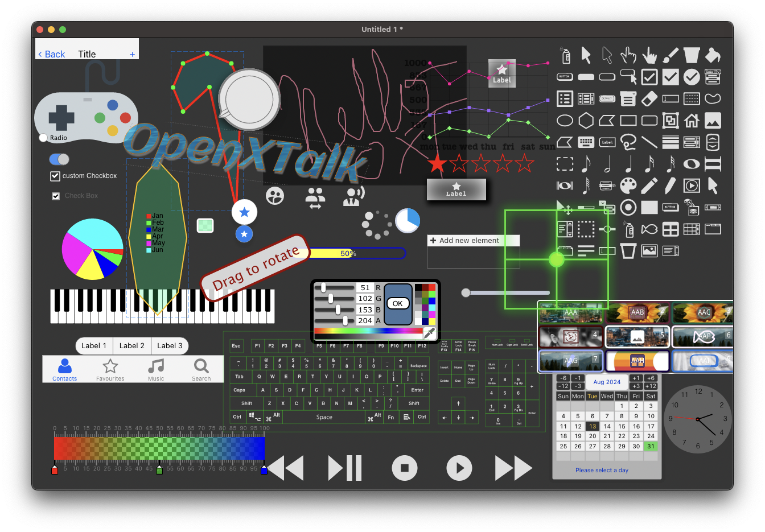Viewport: 765px width, 532px height.
Task: Click the house home icon
Action: [692, 121]
